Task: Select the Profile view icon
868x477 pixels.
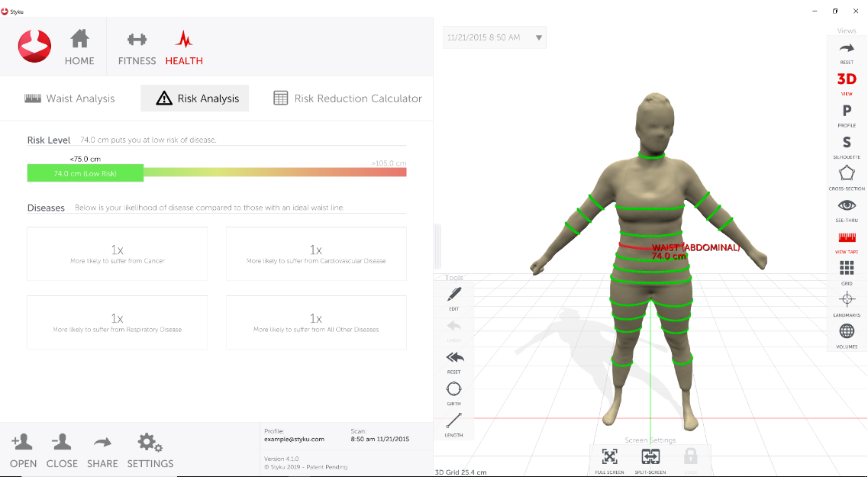Action: click(847, 111)
